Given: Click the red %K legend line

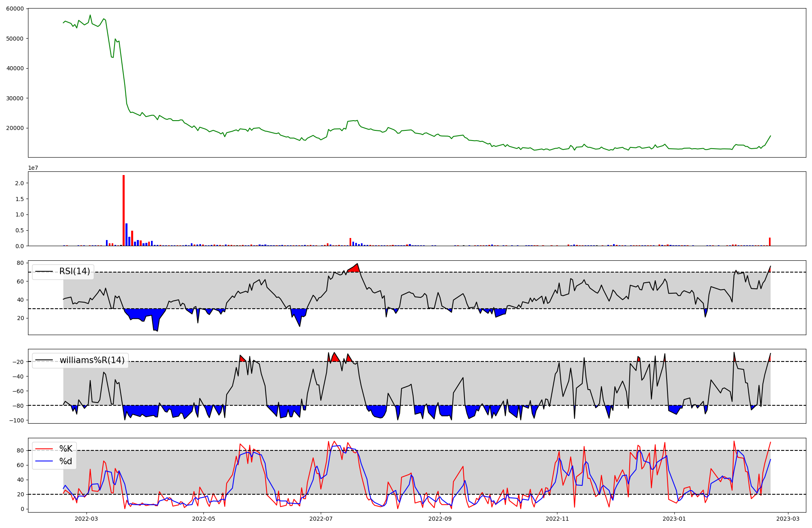Looking at the screenshot, I should [44, 449].
